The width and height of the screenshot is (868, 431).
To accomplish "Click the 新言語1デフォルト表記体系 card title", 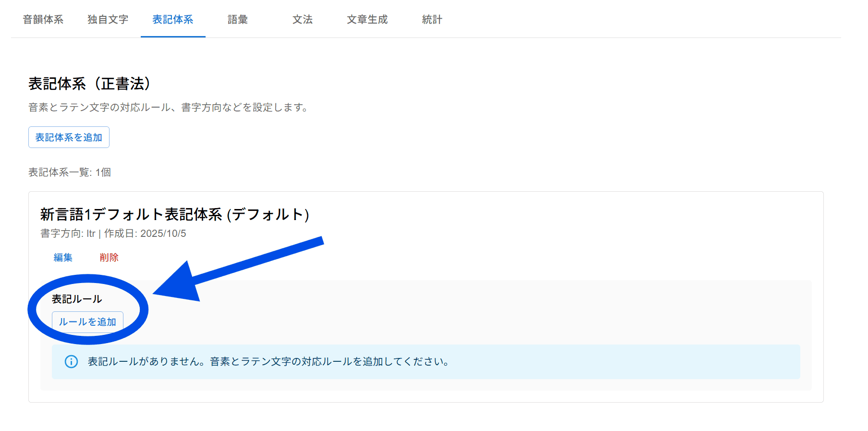I will coord(175,214).
